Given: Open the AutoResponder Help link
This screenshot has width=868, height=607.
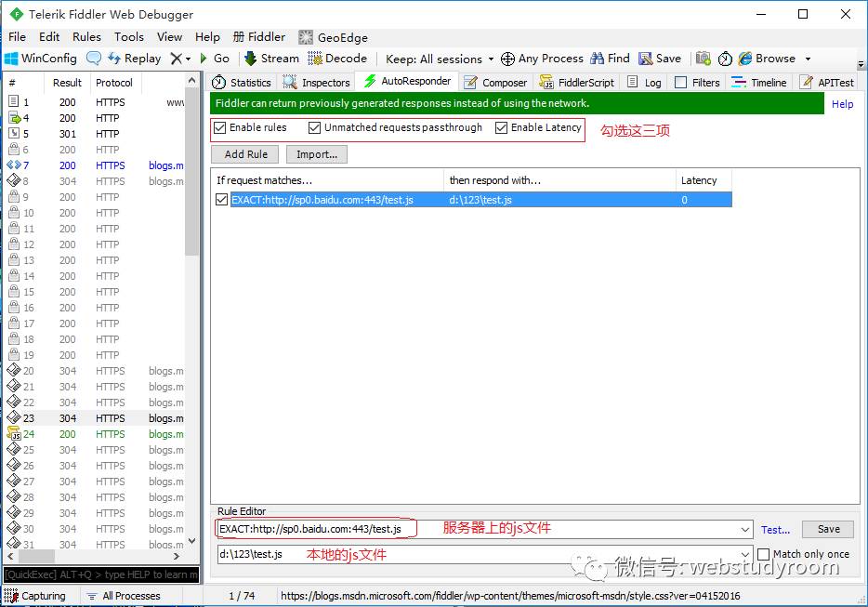Looking at the screenshot, I should pyautogui.click(x=842, y=103).
